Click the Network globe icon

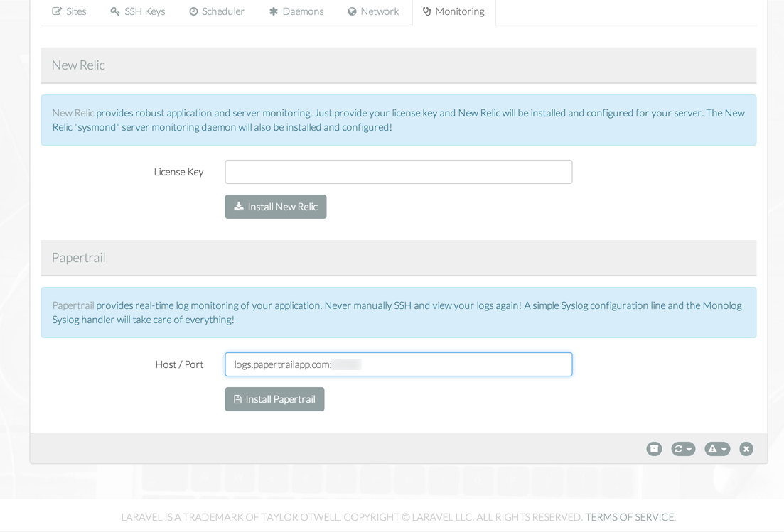pos(352,11)
